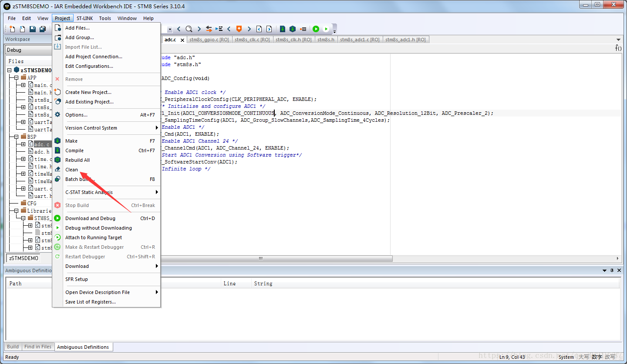This screenshot has width=627, height=364.
Task: Click the String column header
Action: [x=263, y=284]
